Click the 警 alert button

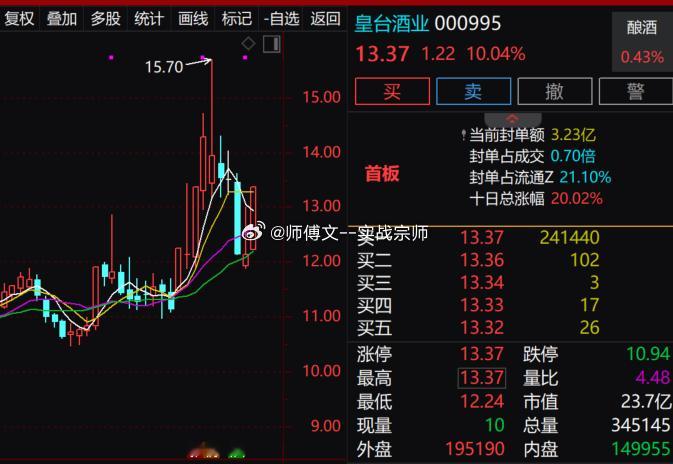[x=636, y=91]
